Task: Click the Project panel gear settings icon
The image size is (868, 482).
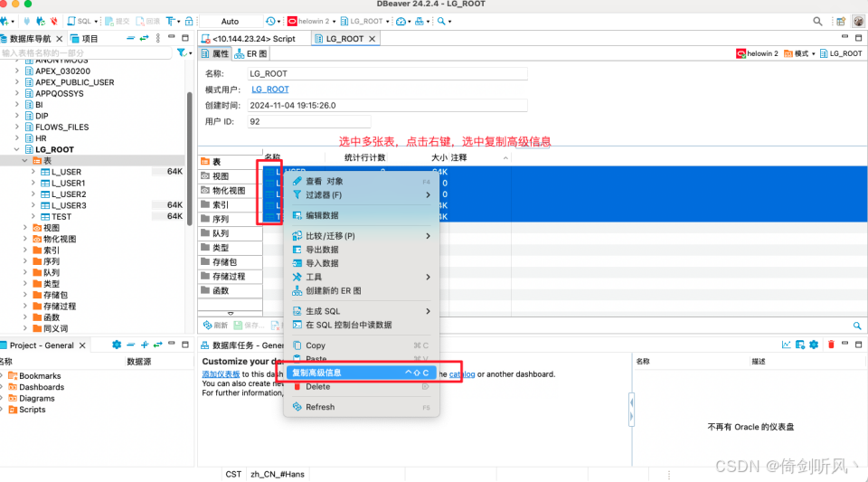Action: [117, 345]
